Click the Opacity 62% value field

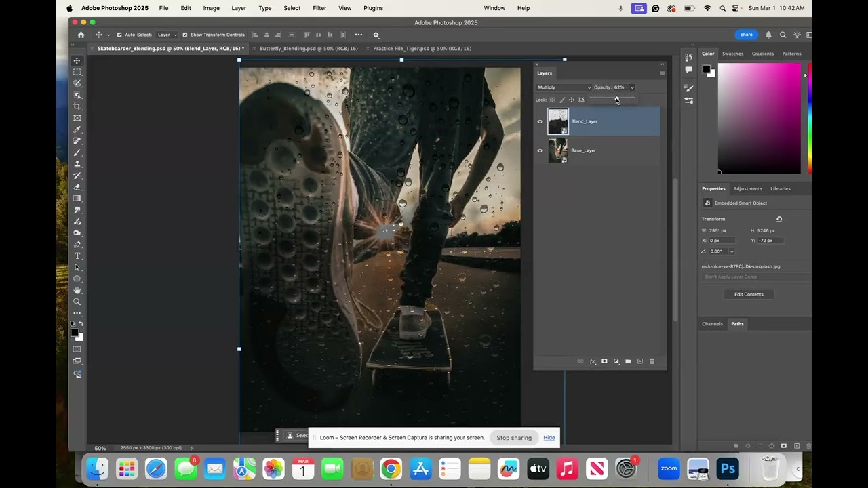coord(620,87)
